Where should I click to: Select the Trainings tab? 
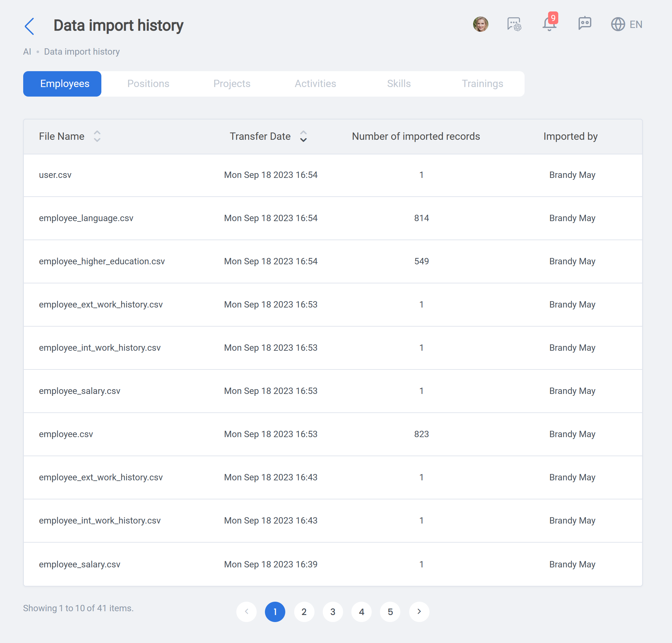482,84
